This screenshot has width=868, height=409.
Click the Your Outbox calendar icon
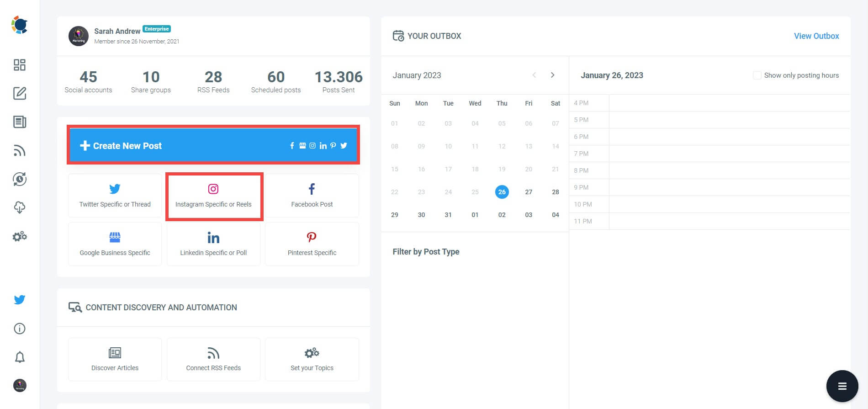coord(398,36)
